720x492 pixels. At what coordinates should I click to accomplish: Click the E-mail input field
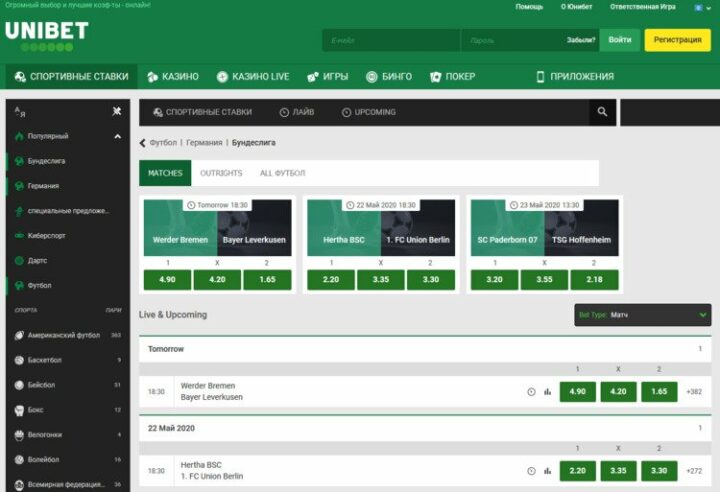[390, 41]
